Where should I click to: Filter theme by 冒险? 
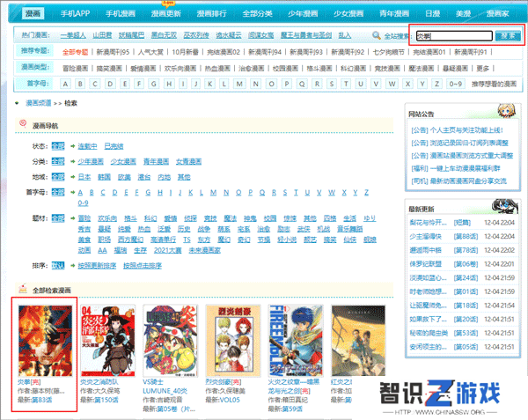pyautogui.click(x=84, y=218)
